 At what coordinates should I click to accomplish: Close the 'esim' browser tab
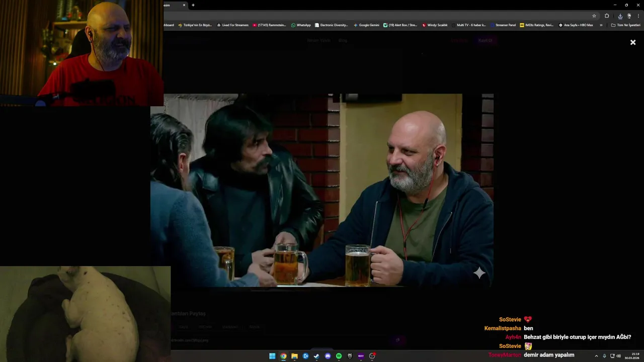pyautogui.click(x=184, y=5)
